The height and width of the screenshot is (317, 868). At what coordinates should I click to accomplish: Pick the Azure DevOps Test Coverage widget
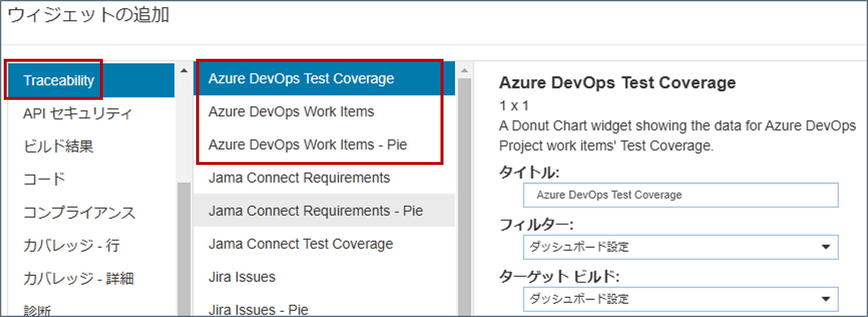coord(301,78)
